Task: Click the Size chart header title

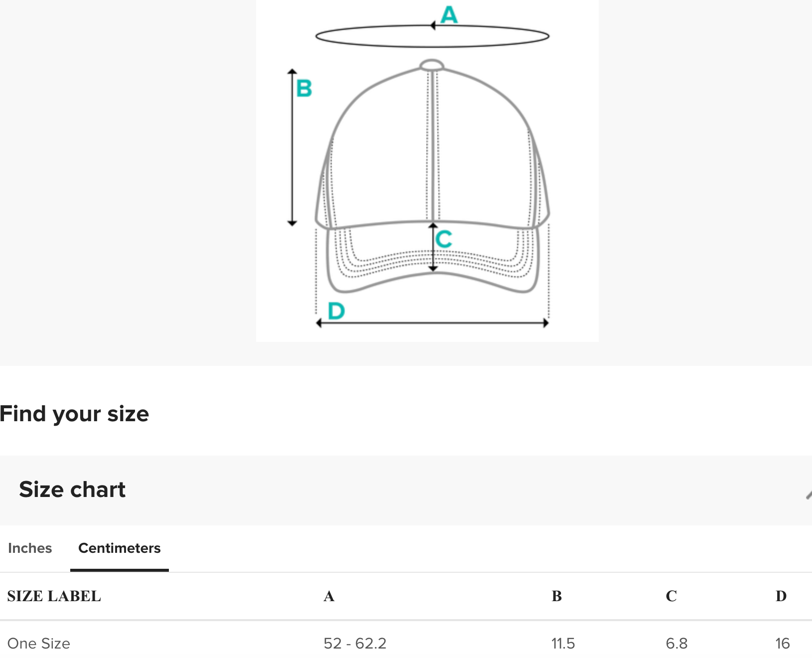Action: click(x=72, y=490)
